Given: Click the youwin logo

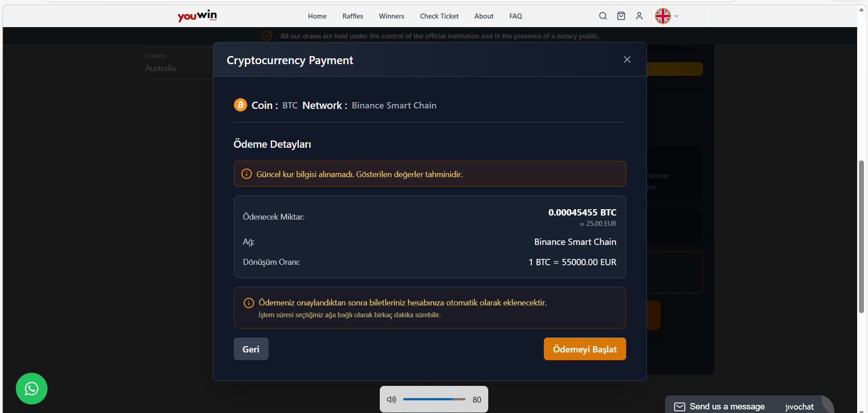Looking at the screenshot, I should (x=197, y=16).
